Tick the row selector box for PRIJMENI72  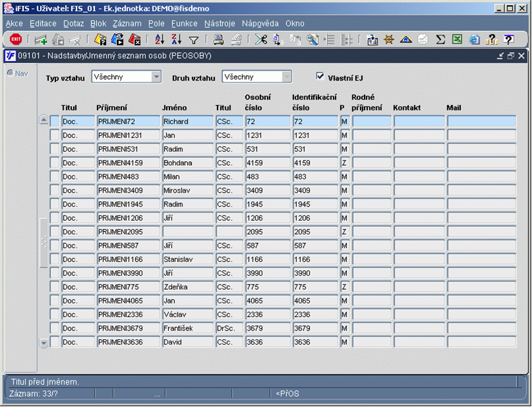(55, 121)
